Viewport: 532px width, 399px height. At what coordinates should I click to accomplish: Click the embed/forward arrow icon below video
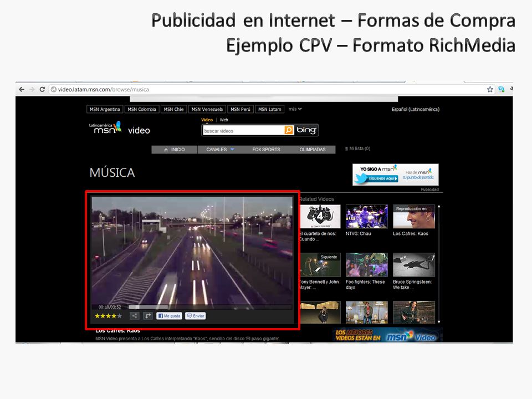(x=147, y=316)
